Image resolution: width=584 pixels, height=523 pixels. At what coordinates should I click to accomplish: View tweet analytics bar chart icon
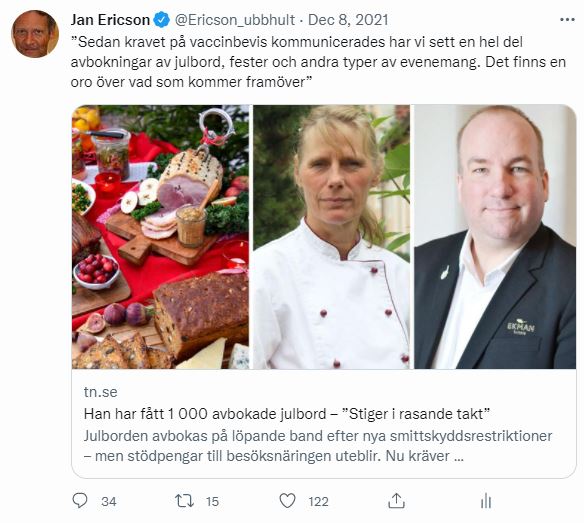pyautogui.click(x=486, y=501)
